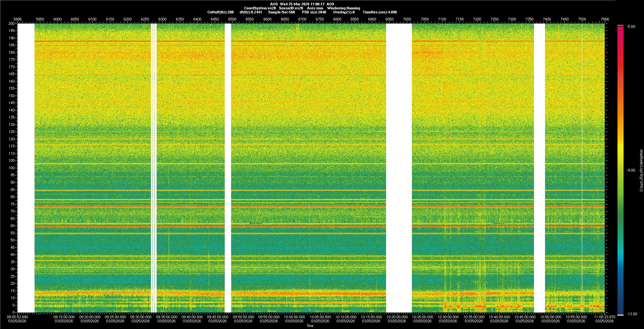Click the vertical Amplitude axis title
Viewport: 644px width, 329px height.
click(641, 170)
